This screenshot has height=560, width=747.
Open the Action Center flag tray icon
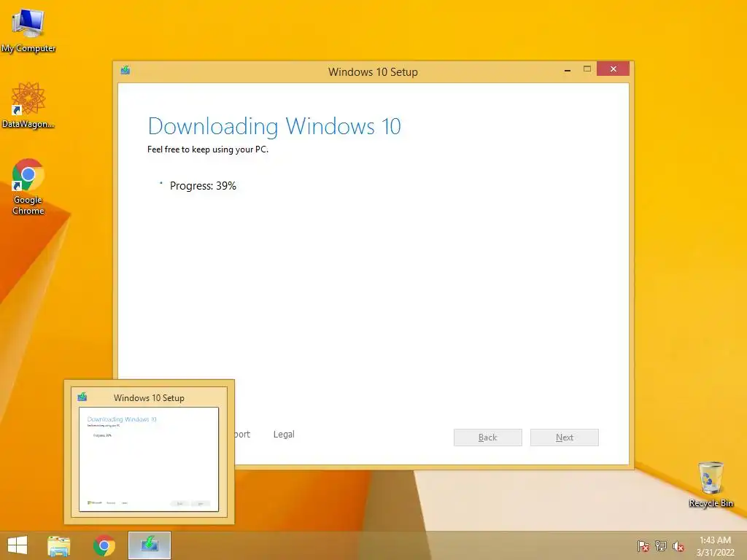coord(643,546)
